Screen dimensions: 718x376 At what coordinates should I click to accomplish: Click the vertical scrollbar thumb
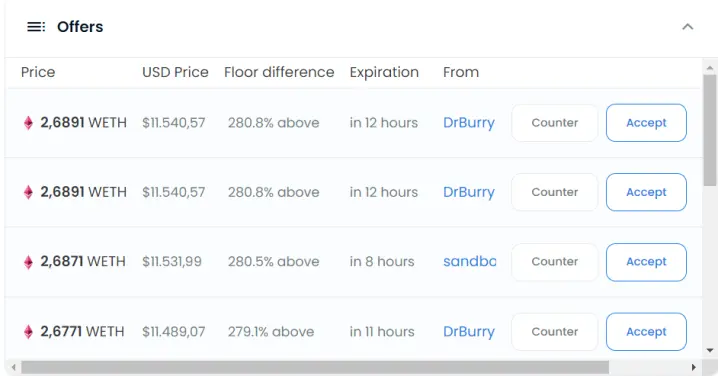710,131
